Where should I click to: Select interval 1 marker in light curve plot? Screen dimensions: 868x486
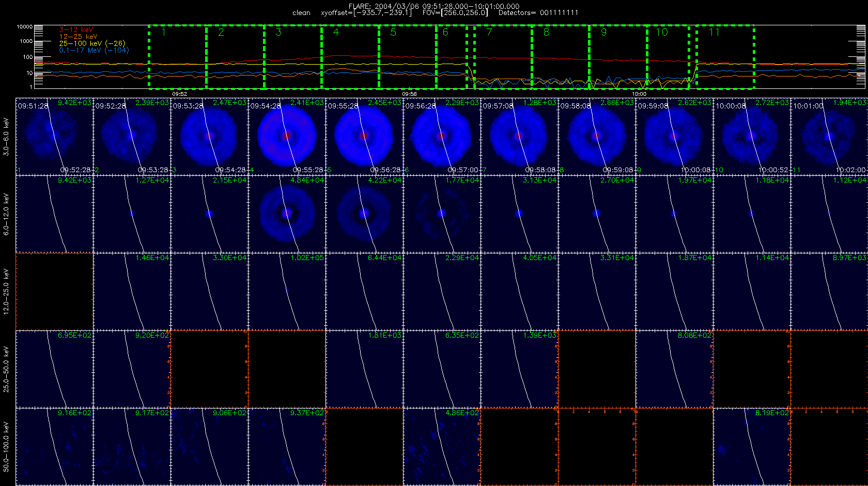163,32
